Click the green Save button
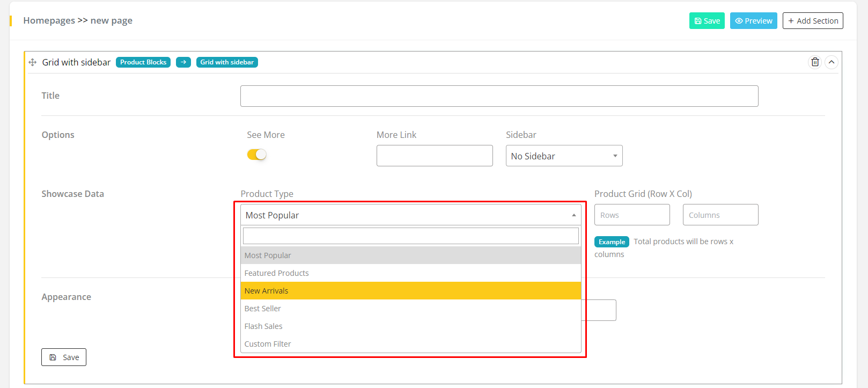Image resolution: width=868 pixels, height=388 pixels. point(707,21)
